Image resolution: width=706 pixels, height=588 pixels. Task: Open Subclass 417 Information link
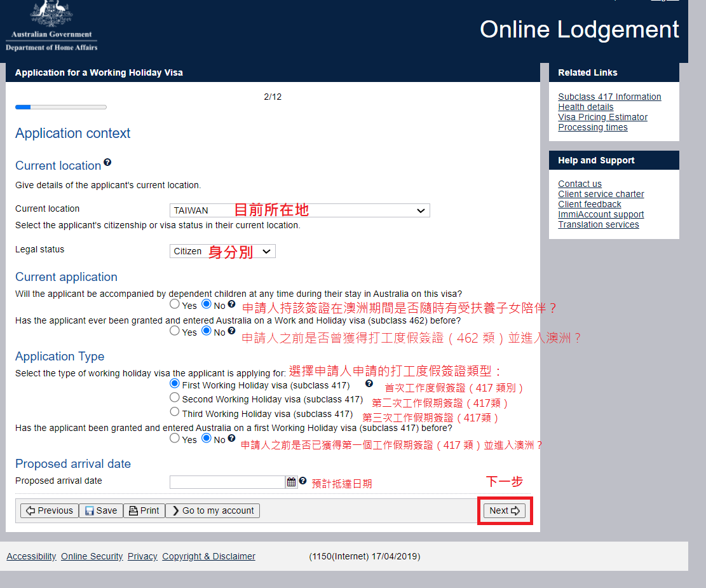click(609, 97)
